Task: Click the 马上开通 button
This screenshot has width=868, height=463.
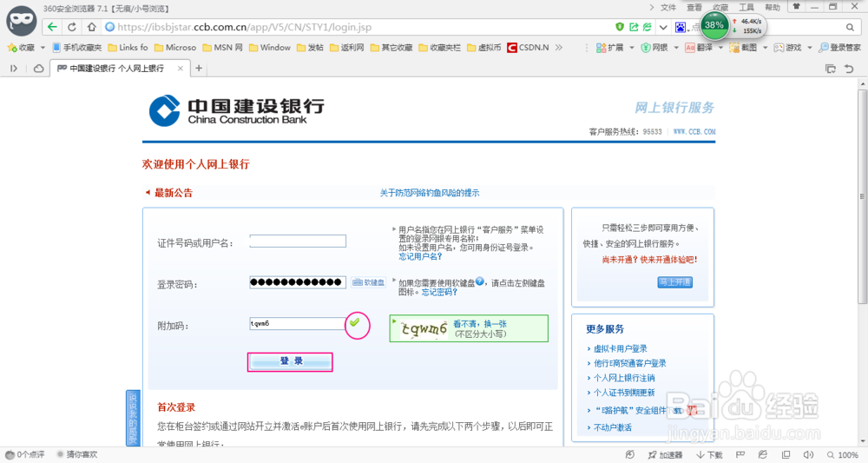Action: (674, 282)
